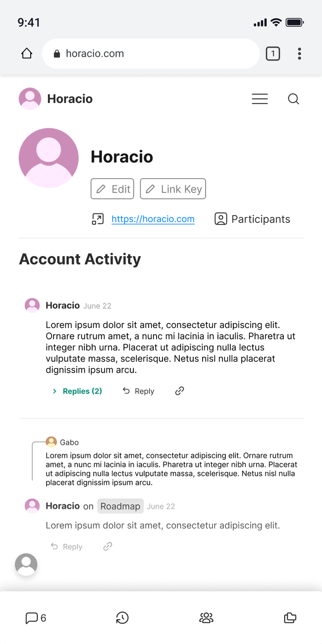This screenshot has height=644, width=322.
Task: Expand Replies (2) thread
Action: coord(77,391)
